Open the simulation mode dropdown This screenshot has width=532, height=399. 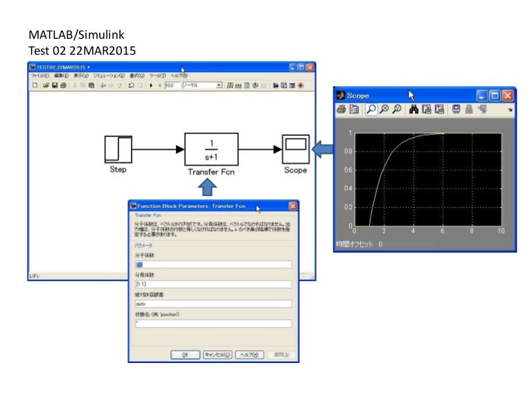tap(219, 85)
